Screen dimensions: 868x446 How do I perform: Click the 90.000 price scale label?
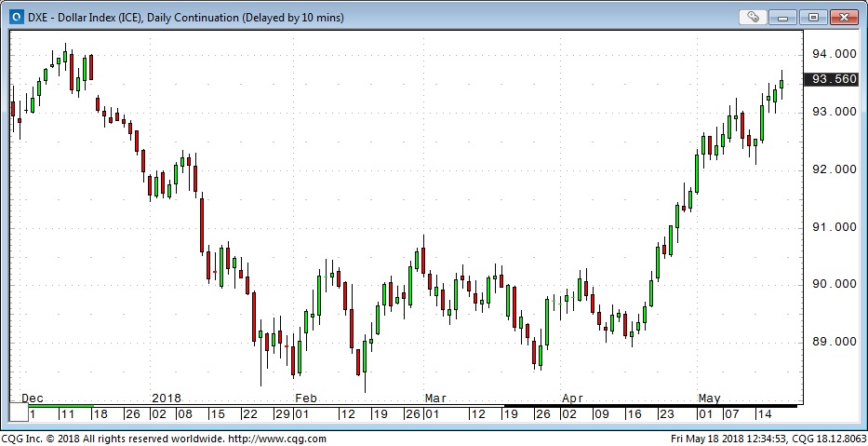click(834, 284)
